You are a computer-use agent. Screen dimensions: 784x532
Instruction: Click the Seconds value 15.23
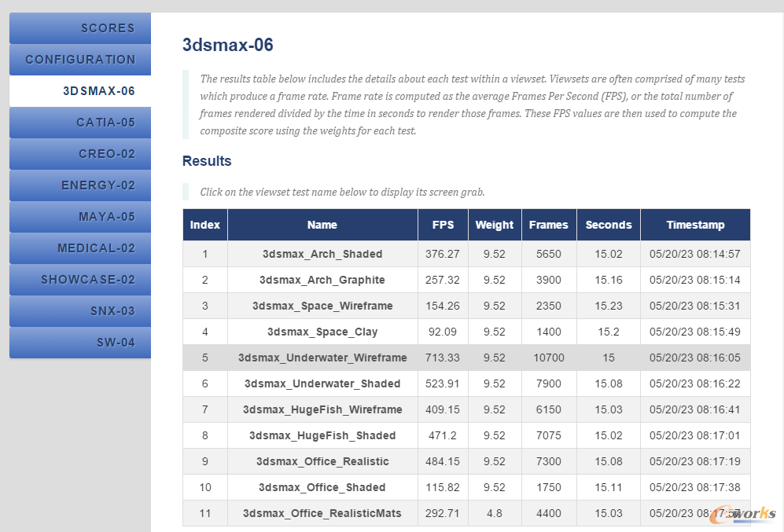pyautogui.click(x=609, y=306)
